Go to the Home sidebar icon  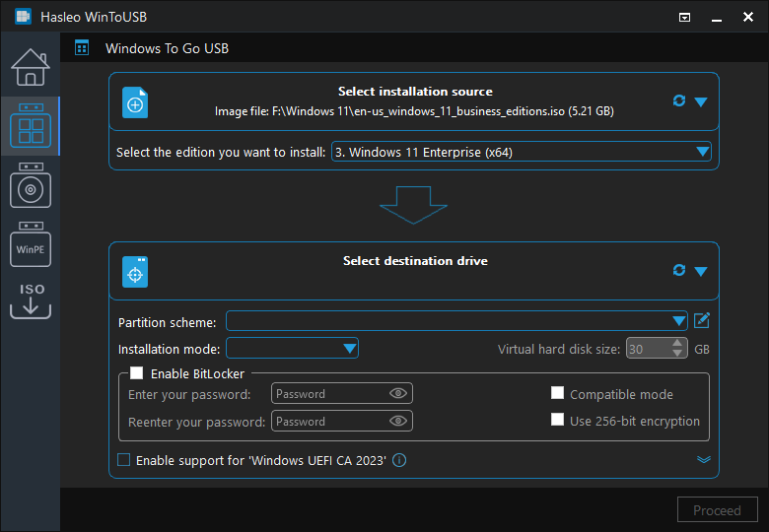31,67
